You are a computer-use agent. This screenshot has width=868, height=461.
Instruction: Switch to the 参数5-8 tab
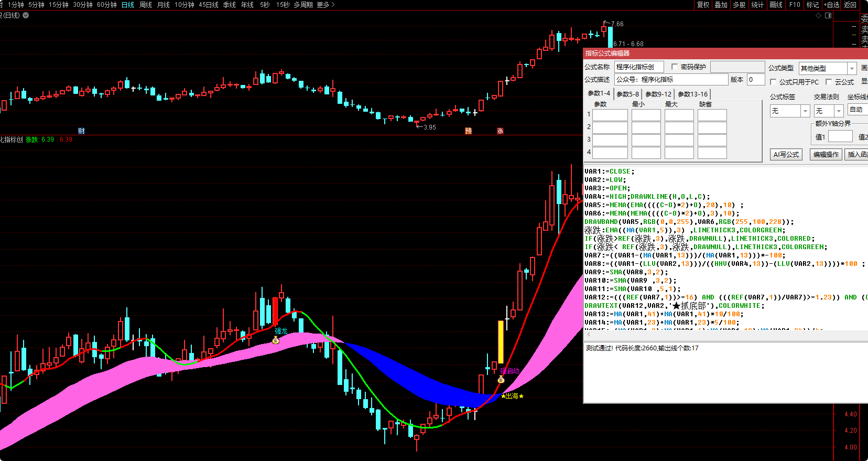pyautogui.click(x=627, y=94)
